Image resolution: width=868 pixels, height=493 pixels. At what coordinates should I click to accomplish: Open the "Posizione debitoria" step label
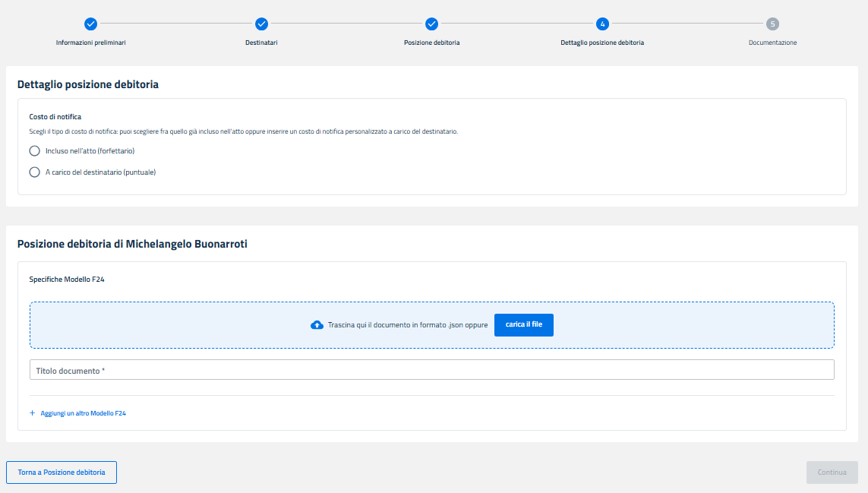pyautogui.click(x=431, y=43)
